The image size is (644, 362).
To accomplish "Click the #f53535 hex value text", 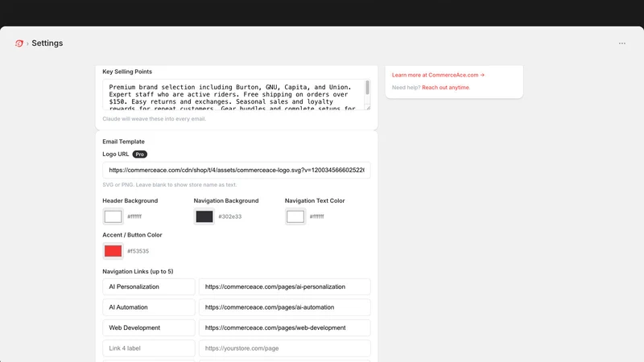I will [138, 251].
